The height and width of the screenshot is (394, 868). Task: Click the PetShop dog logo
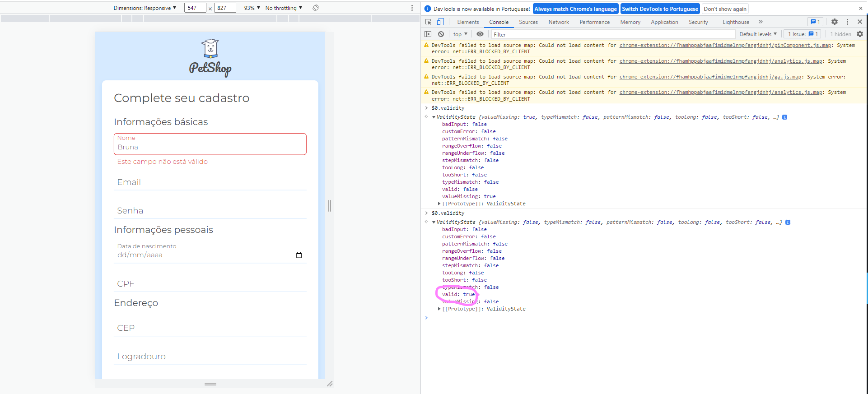coord(210,49)
